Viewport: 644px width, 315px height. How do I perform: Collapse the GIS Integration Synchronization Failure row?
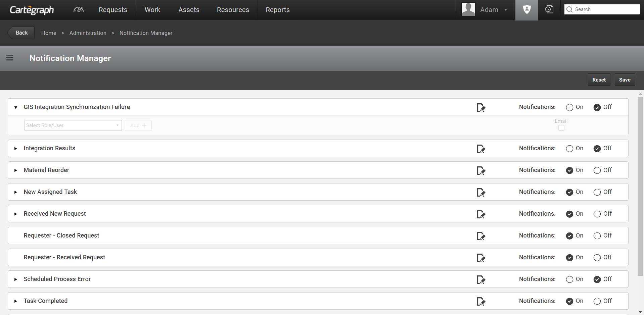16,107
